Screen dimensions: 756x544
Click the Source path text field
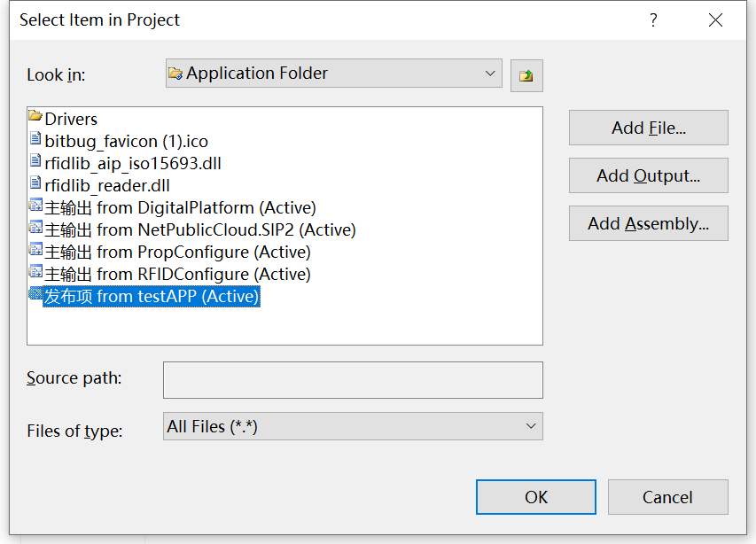click(353, 380)
